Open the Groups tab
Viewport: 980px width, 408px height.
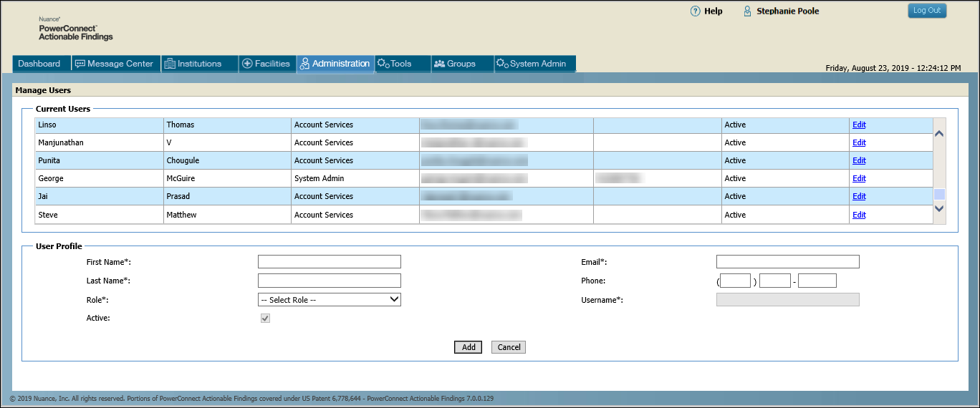(x=462, y=64)
